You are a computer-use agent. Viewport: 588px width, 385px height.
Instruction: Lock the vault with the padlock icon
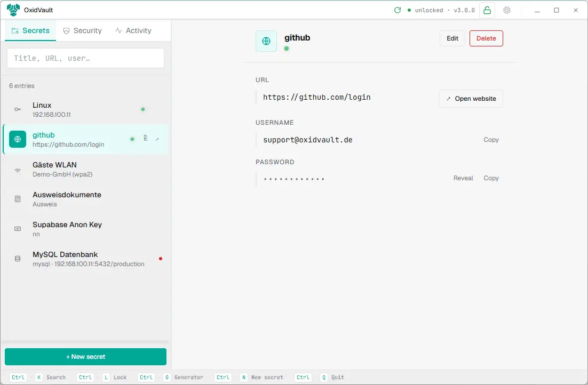pos(487,10)
